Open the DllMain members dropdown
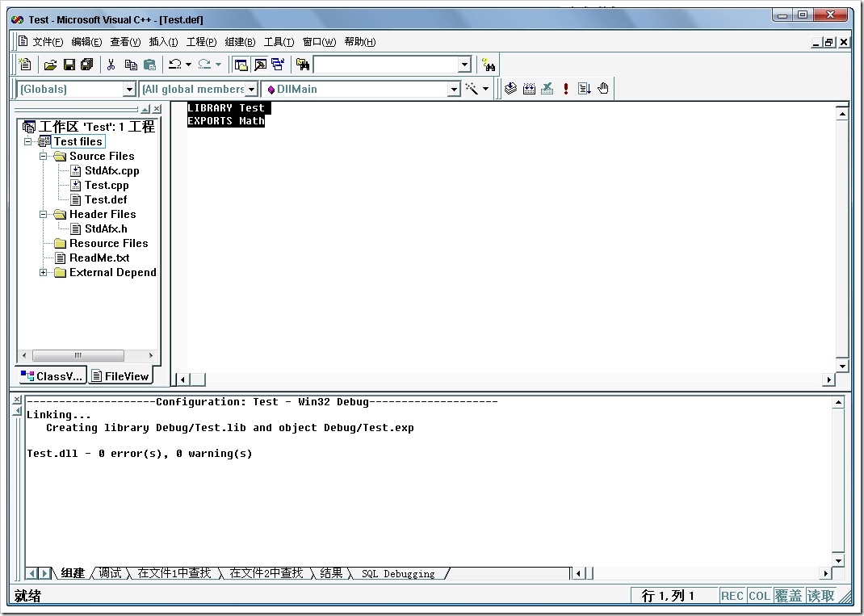Screen dimensions: 864x616 pyautogui.click(x=454, y=90)
